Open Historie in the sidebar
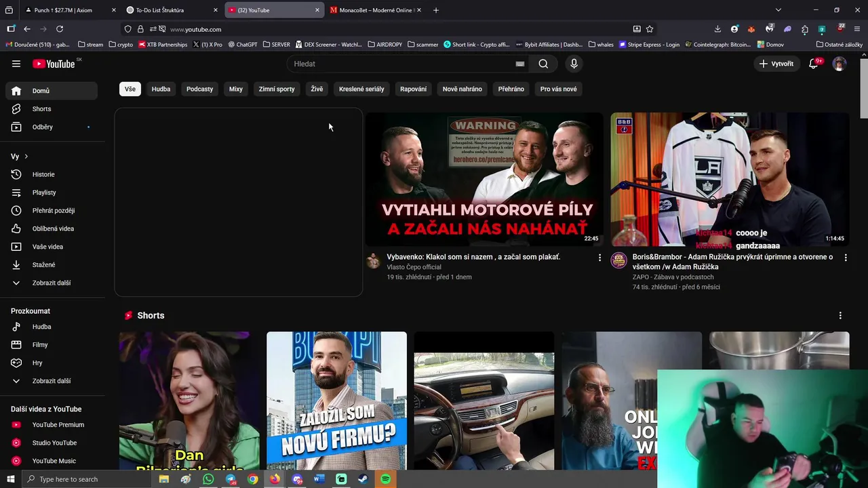868x488 pixels. (x=51, y=174)
